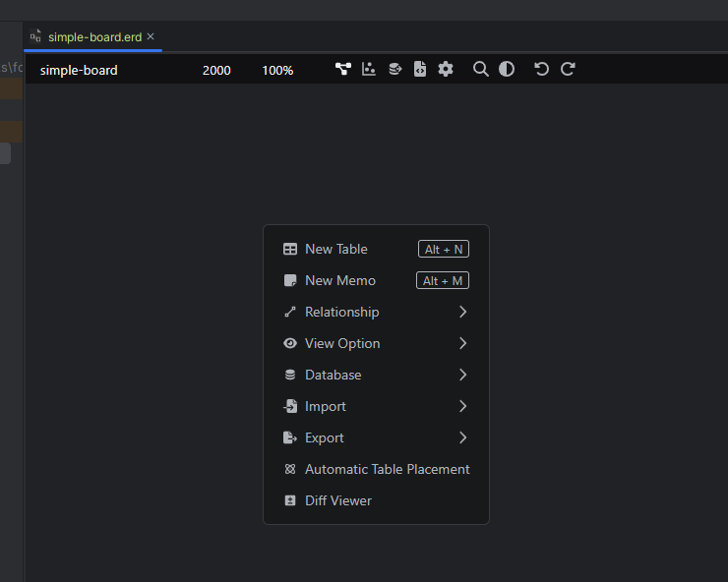Click the Relationship connector line icon
This screenshot has width=728, height=582.
(x=290, y=312)
